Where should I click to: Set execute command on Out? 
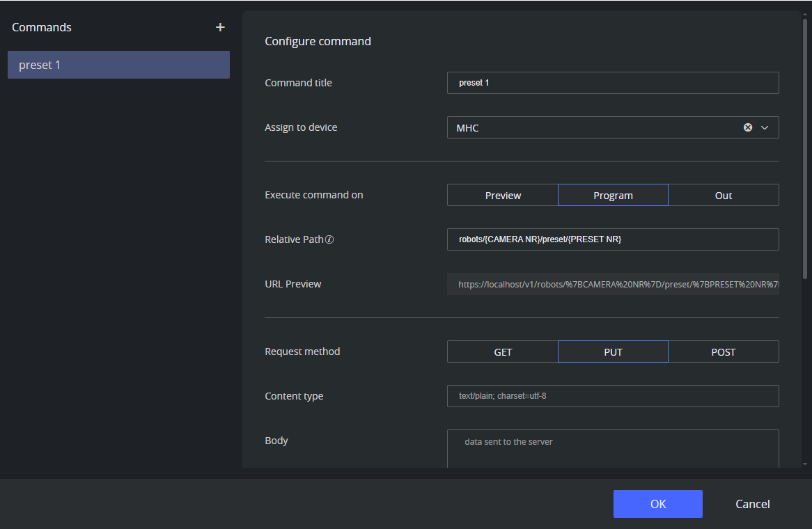723,196
